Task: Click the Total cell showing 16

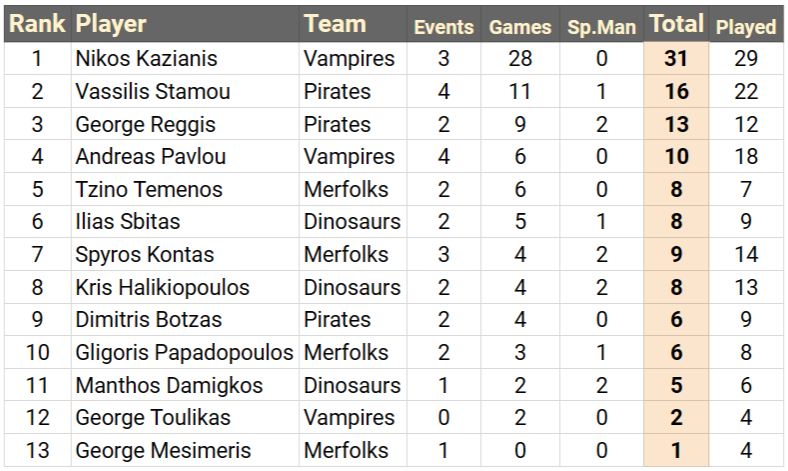Action: pyautogui.click(x=676, y=92)
